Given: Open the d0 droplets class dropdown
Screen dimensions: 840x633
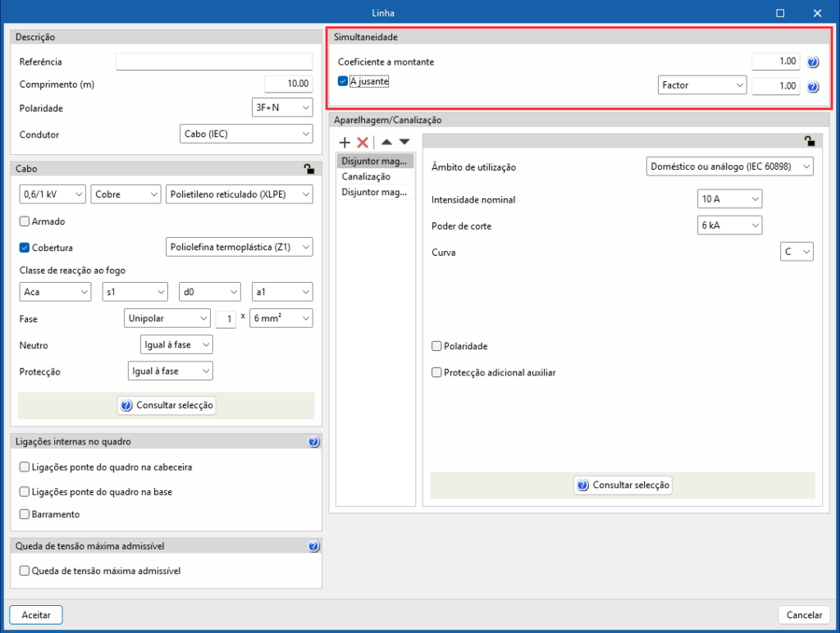Looking at the screenshot, I should pyautogui.click(x=209, y=292).
